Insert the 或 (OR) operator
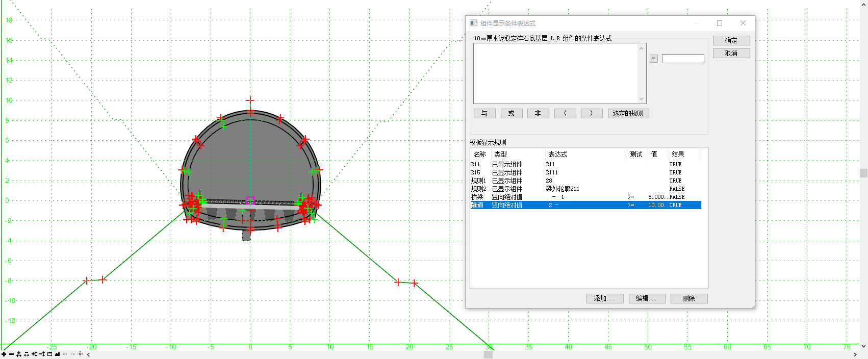The height and width of the screenshot is (359, 868). 511,113
